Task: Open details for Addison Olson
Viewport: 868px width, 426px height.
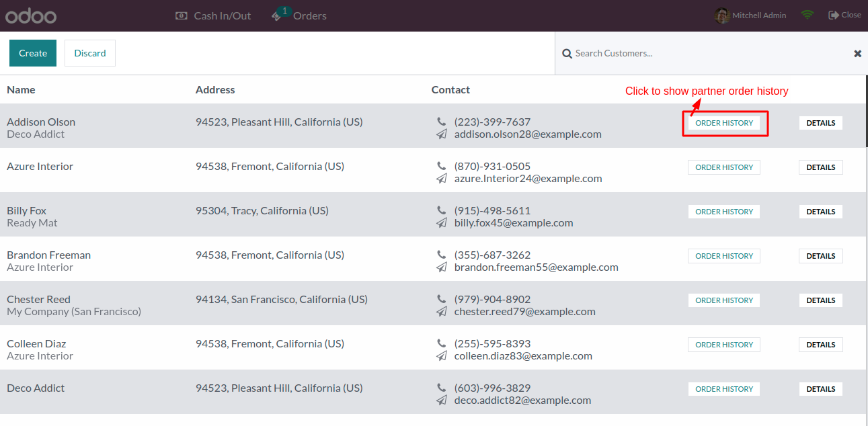Action: tap(821, 123)
